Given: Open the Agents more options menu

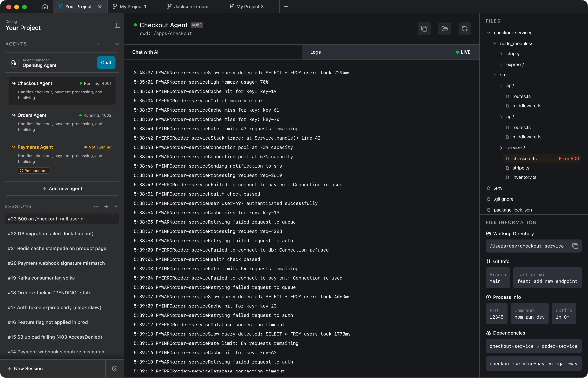Looking at the screenshot, I should pos(97,44).
